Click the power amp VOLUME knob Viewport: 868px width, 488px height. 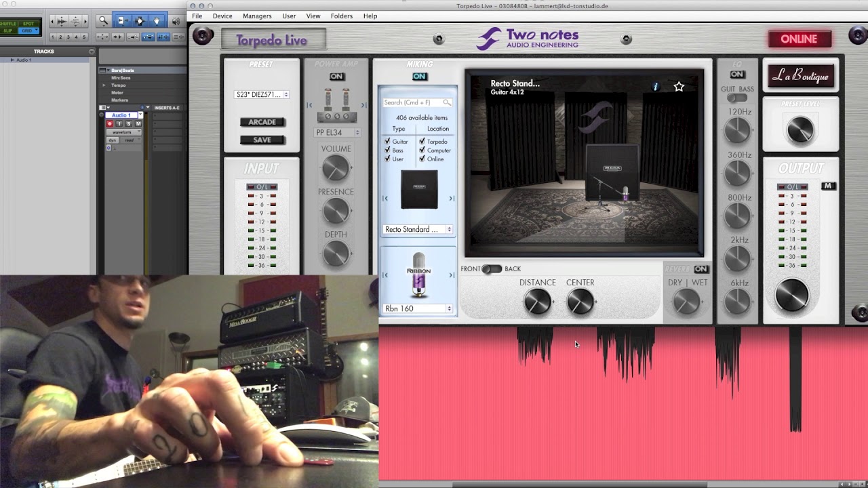coord(336,167)
